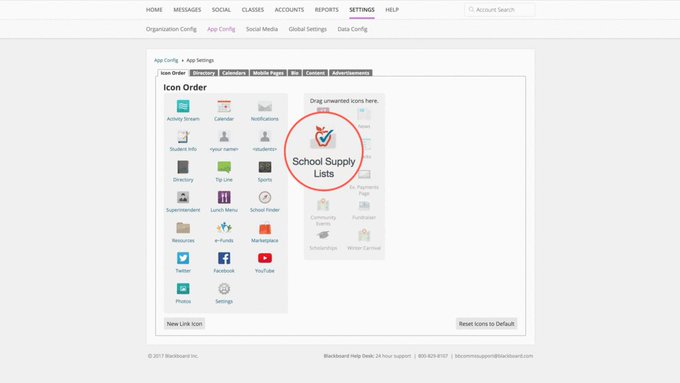The image size is (680, 383).
Task: Go to Social Media settings
Action: click(x=262, y=29)
